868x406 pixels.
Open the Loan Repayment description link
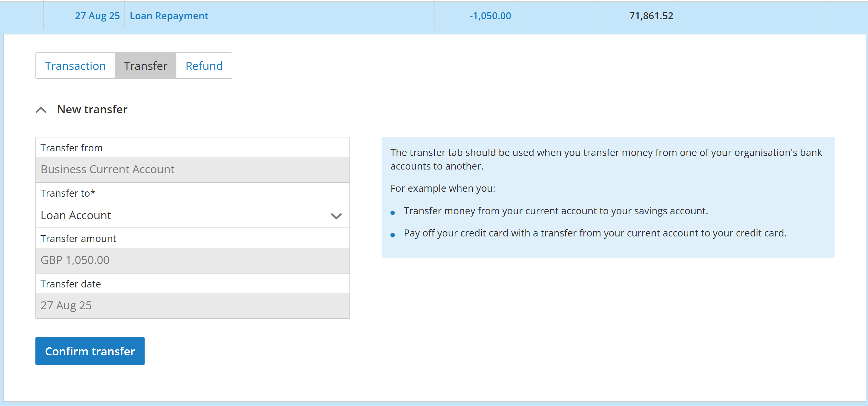click(169, 16)
